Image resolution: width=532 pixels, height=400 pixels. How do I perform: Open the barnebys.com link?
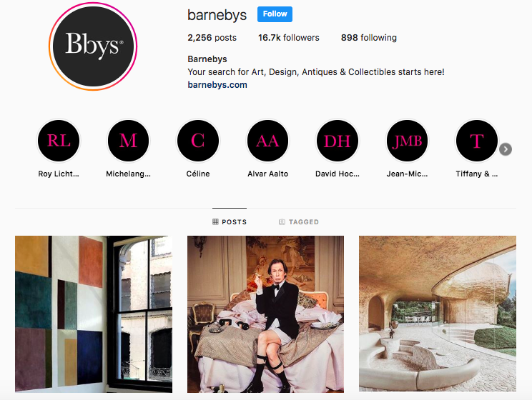[217, 85]
